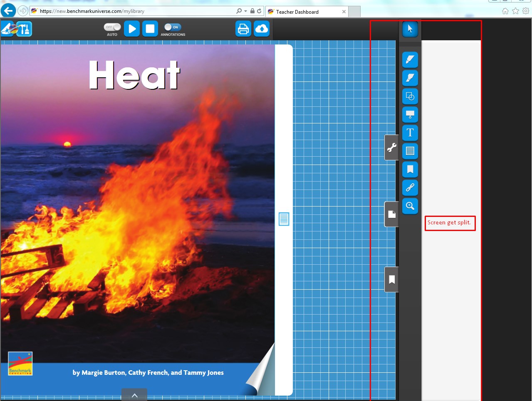Click the Benchmark Education logo on cover
Image resolution: width=532 pixels, height=401 pixels.
point(20,364)
